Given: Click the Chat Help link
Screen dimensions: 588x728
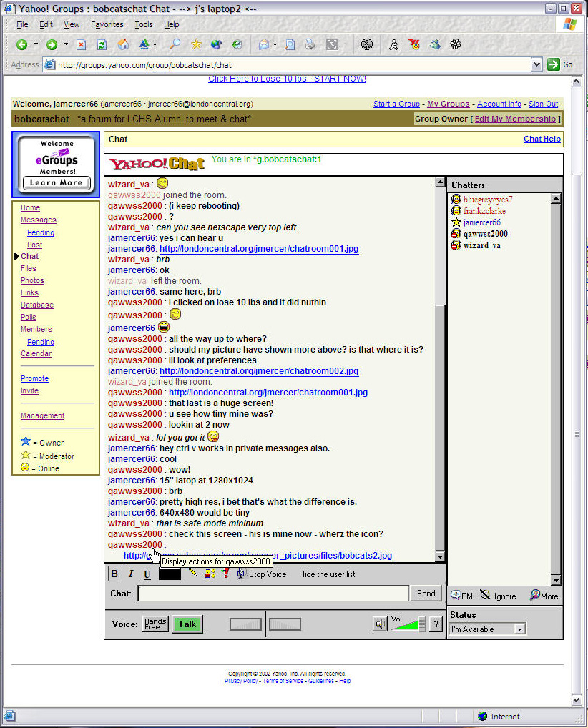Looking at the screenshot, I should click(542, 139).
